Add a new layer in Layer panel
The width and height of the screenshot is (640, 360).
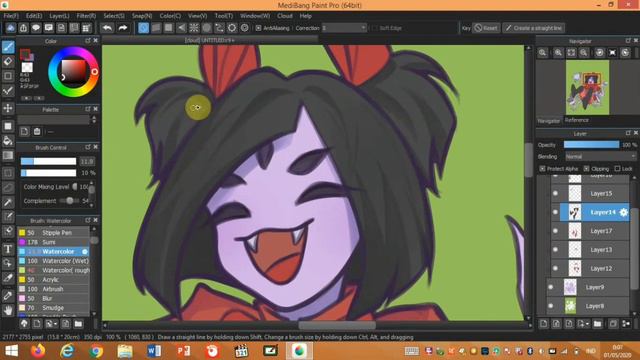[x=544, y=324]
